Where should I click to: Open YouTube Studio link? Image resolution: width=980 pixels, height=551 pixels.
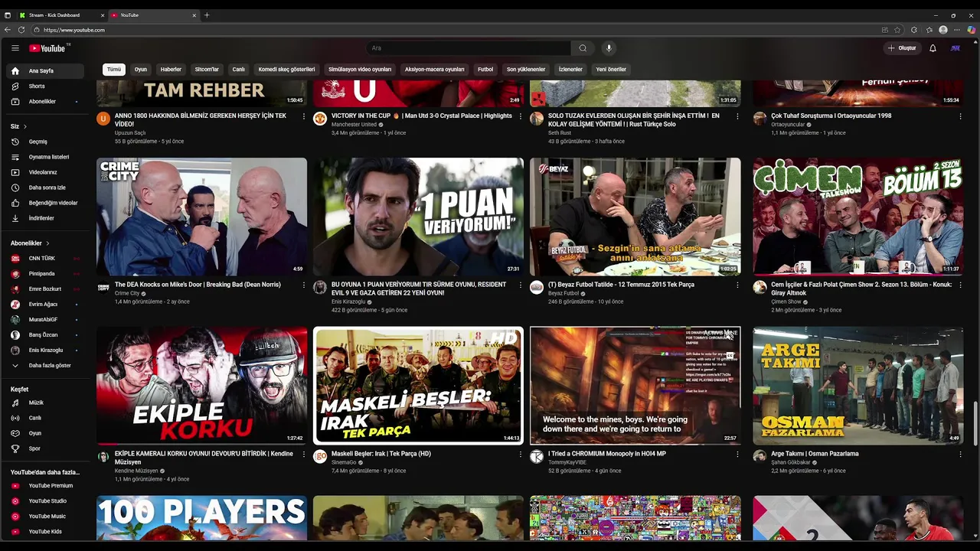click(46, 500)
